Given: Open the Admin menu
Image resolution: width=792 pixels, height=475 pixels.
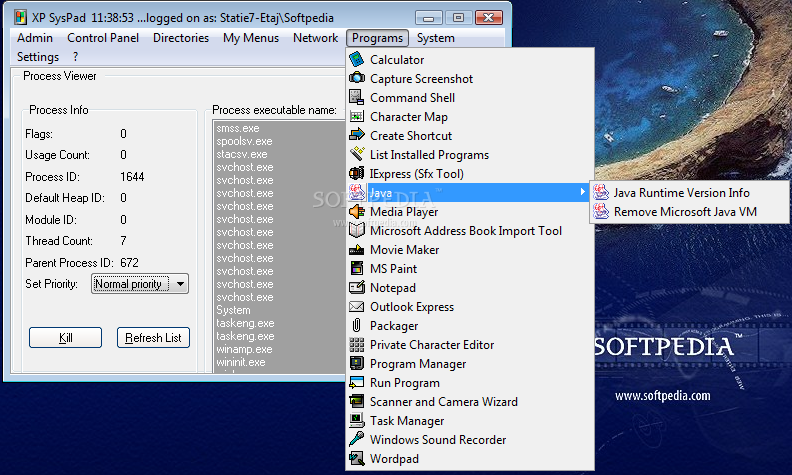Looking at the screenshot, I should pyautogui.click(x=35, y=38).
